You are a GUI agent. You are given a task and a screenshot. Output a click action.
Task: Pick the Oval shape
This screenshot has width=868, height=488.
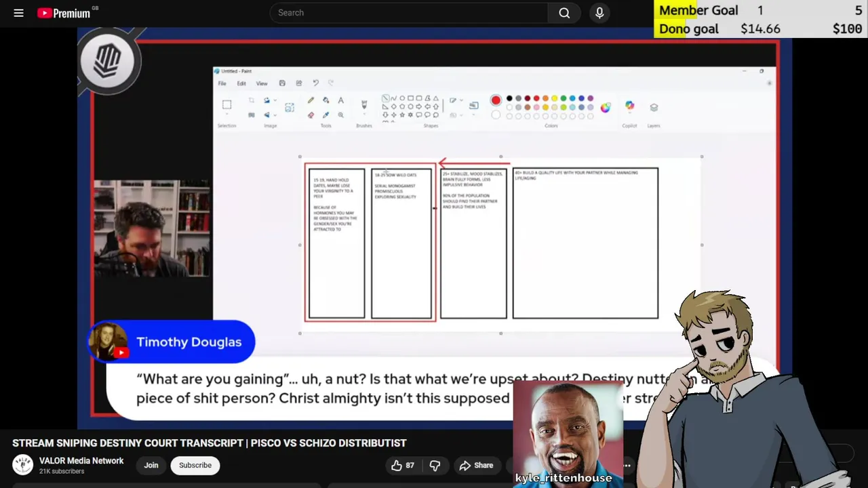click(x=402, y=98)
